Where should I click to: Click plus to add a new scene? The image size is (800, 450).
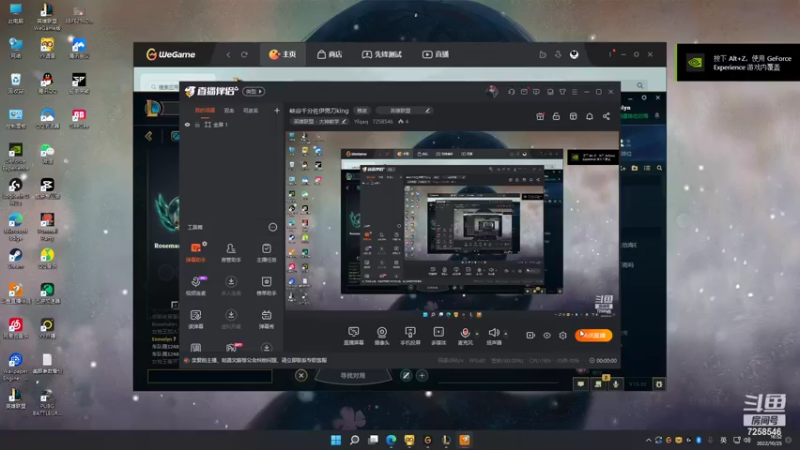coord(277,110)
